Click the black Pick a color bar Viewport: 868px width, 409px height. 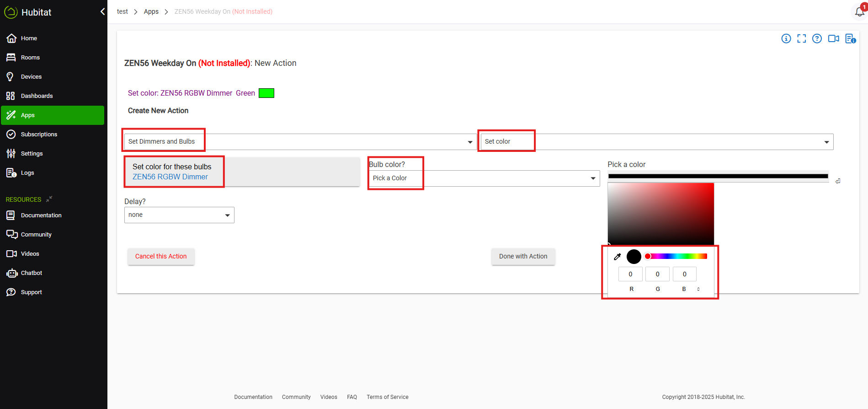coord(718,176)
